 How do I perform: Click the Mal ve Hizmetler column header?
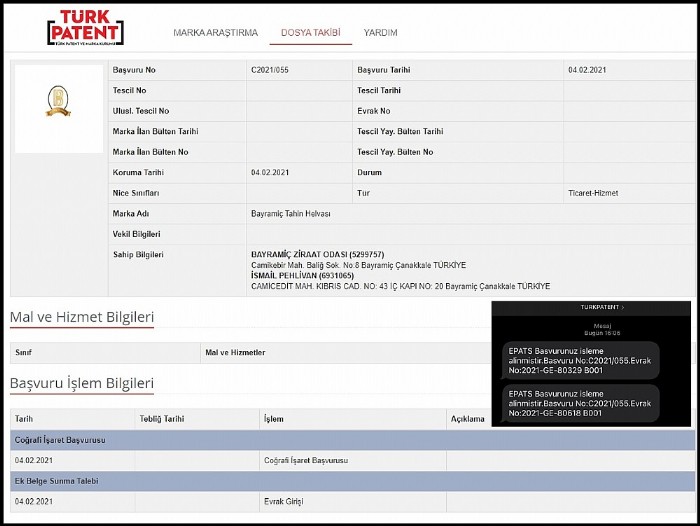[235, 353]
